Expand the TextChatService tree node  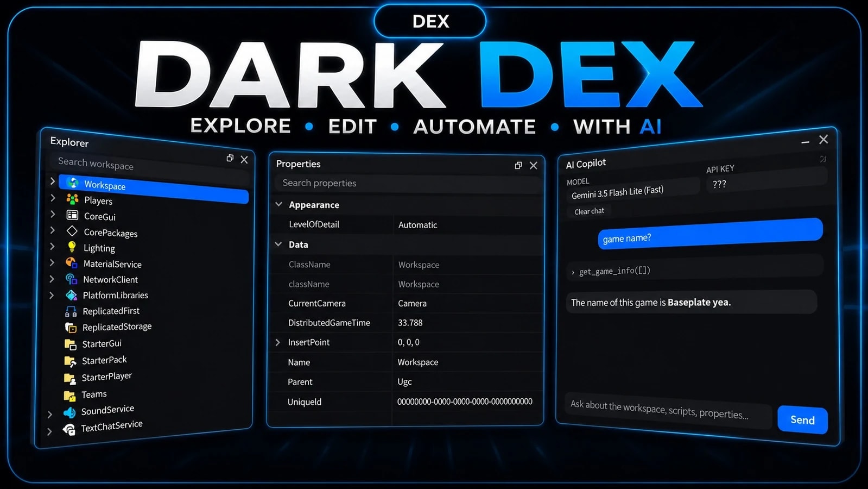[x=49, y=431]
